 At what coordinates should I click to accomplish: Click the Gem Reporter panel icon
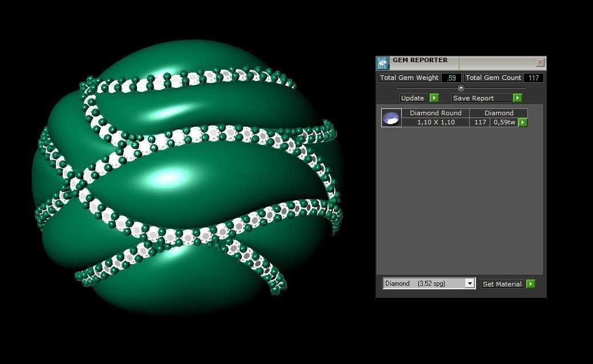tap(383, 63)
